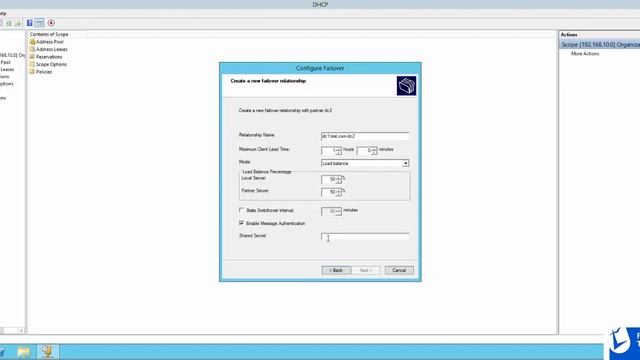Open the Scope Options folder
Screen dimensions: 640x360
[x=48, y=64]
